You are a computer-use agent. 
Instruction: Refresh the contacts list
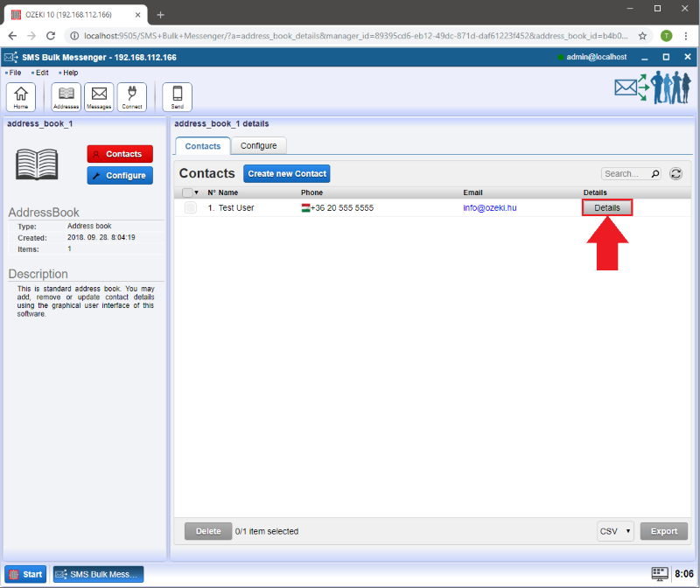point(675,174)
